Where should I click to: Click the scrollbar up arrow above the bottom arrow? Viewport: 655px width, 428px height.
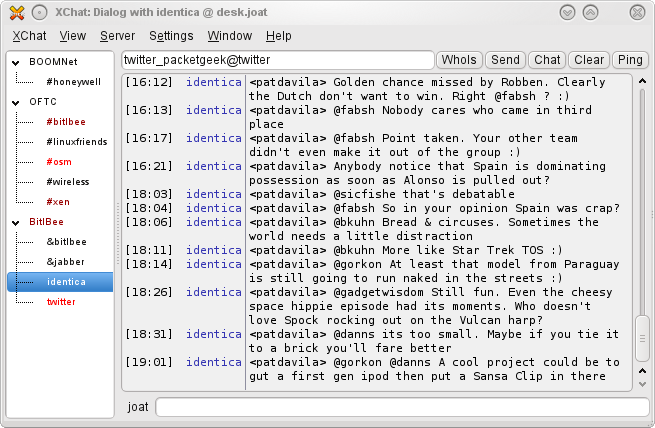pyautogui.click(x=642, y=371)
